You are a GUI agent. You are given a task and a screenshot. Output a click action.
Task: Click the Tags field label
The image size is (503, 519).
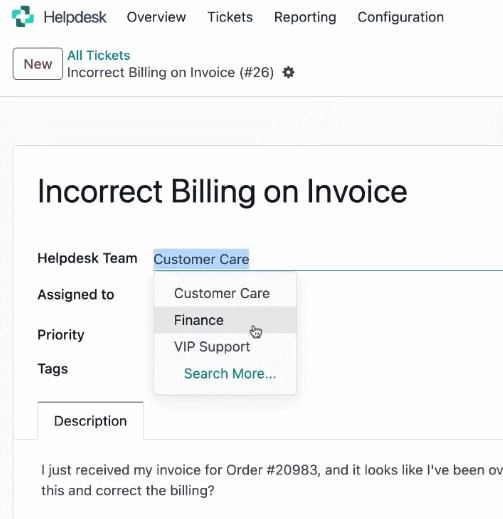(53, 369)
